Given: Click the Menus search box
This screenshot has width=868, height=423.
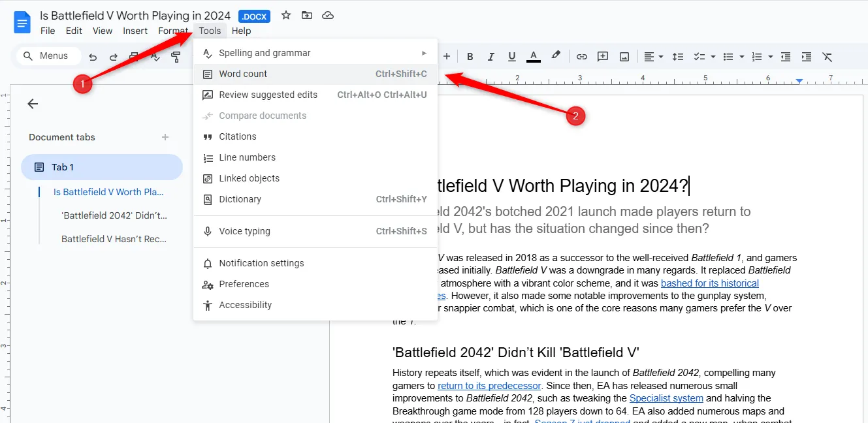Looking at the screenshot, I should pos(48,56).
